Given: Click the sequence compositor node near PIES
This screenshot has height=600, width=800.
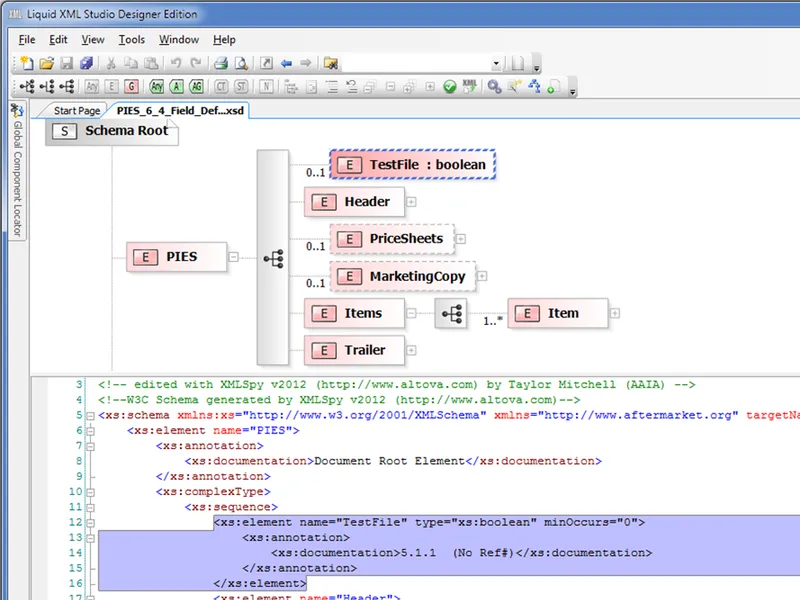Looking at the screenshot, I should click(274, 257).
